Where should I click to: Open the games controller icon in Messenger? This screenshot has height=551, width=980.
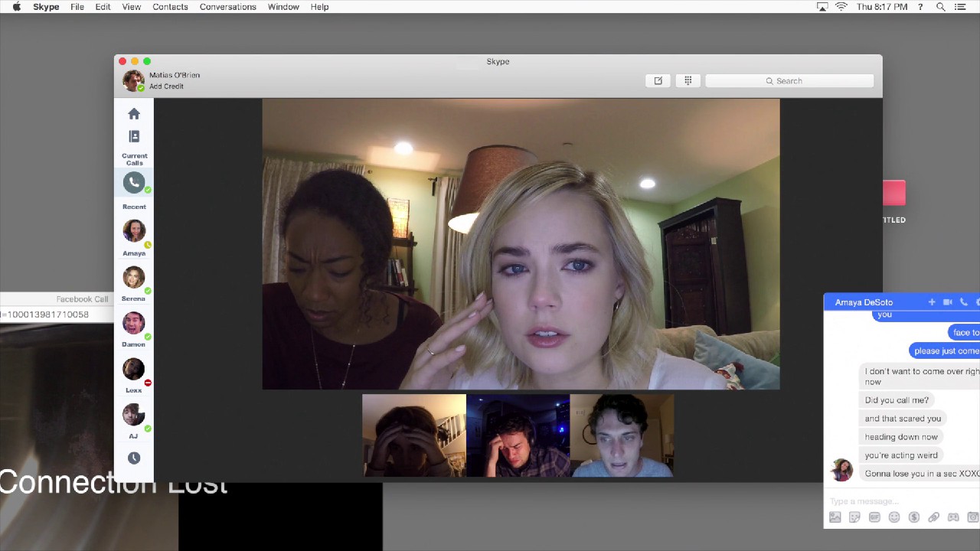point(953,517)
